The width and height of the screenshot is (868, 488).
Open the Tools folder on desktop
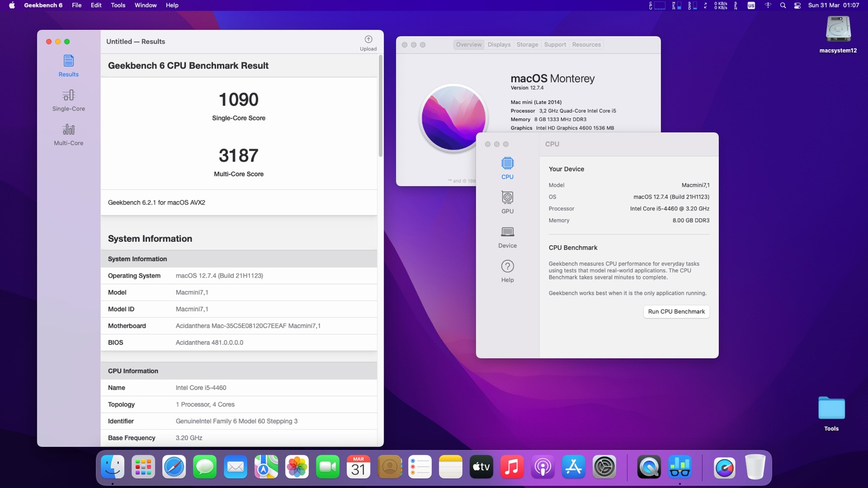tap(832, 413)
